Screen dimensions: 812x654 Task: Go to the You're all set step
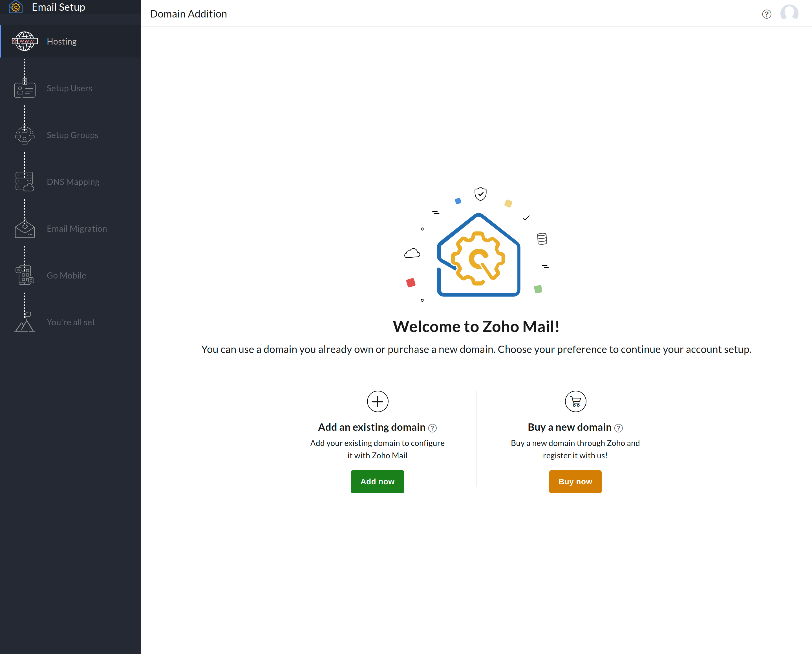point(70,322)
